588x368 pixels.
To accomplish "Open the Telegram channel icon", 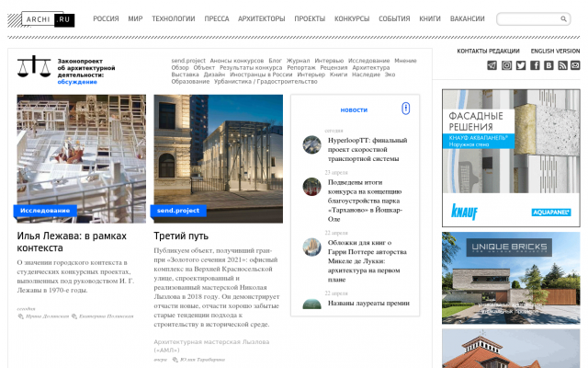I will point(492,65).
